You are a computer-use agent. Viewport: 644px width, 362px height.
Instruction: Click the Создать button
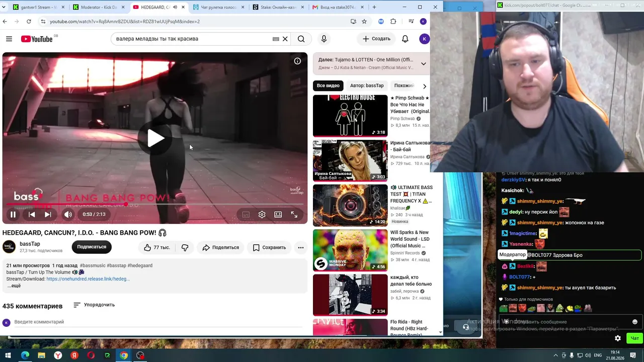coord(376,39)
